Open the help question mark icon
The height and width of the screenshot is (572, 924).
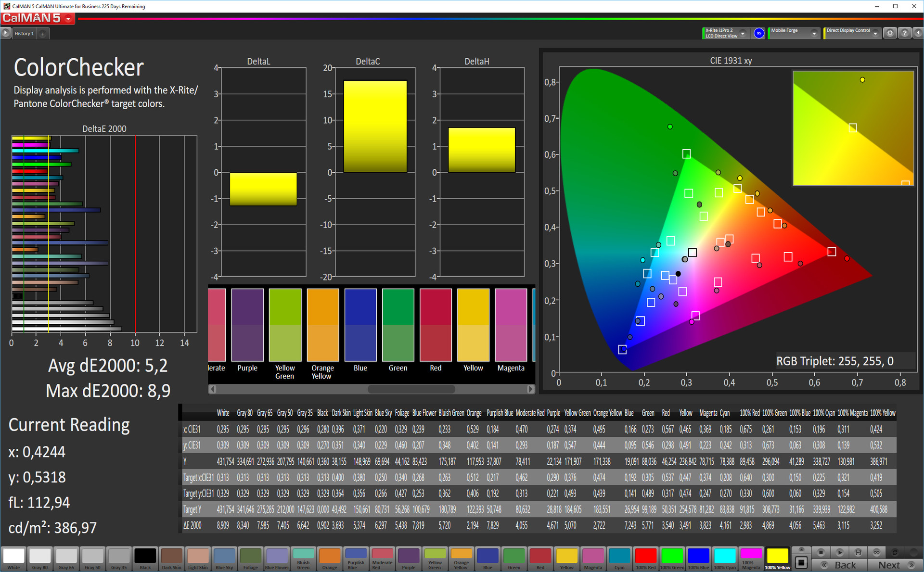tap(904, 33)
